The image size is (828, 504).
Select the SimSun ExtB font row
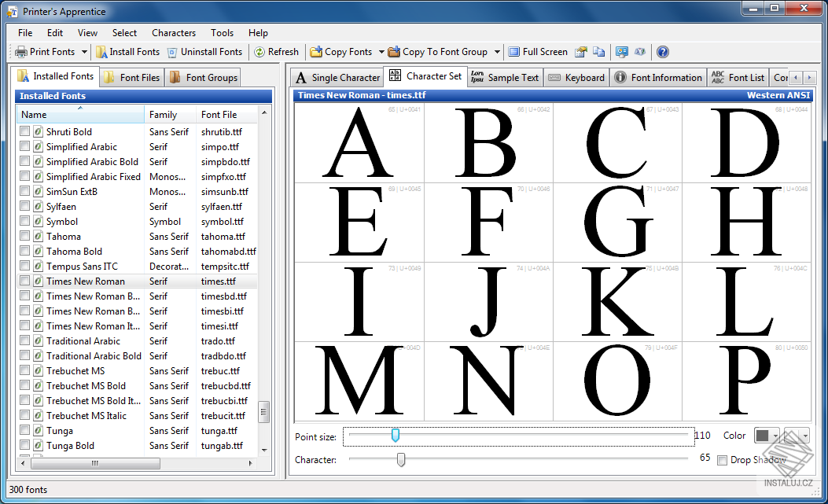(x=138, y=192)
